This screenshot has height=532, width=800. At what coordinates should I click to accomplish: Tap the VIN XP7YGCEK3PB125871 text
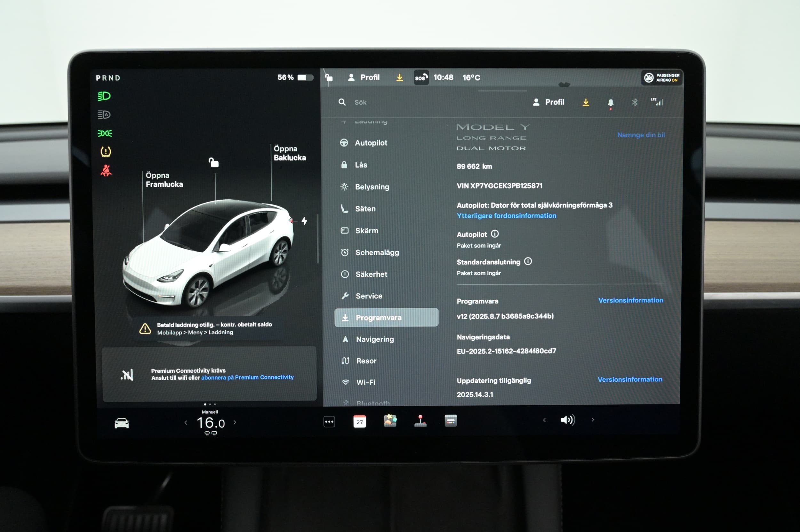(499, 186)
